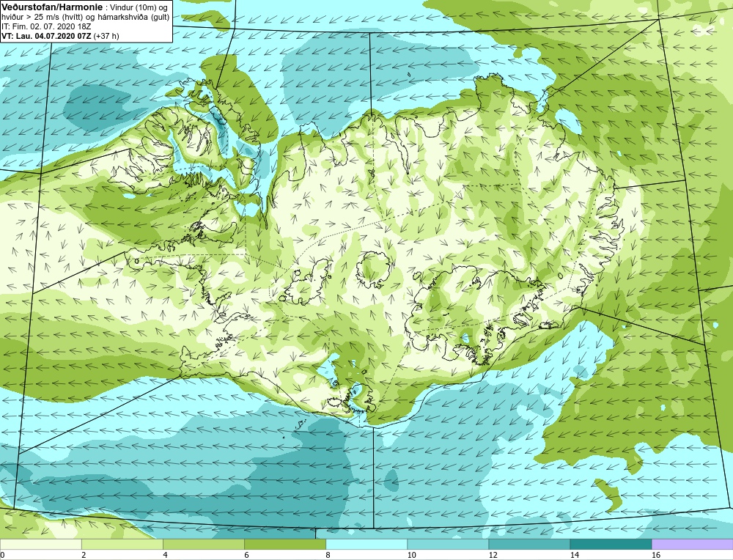
Task: Click the legend value label '6'
Action: 246,555
